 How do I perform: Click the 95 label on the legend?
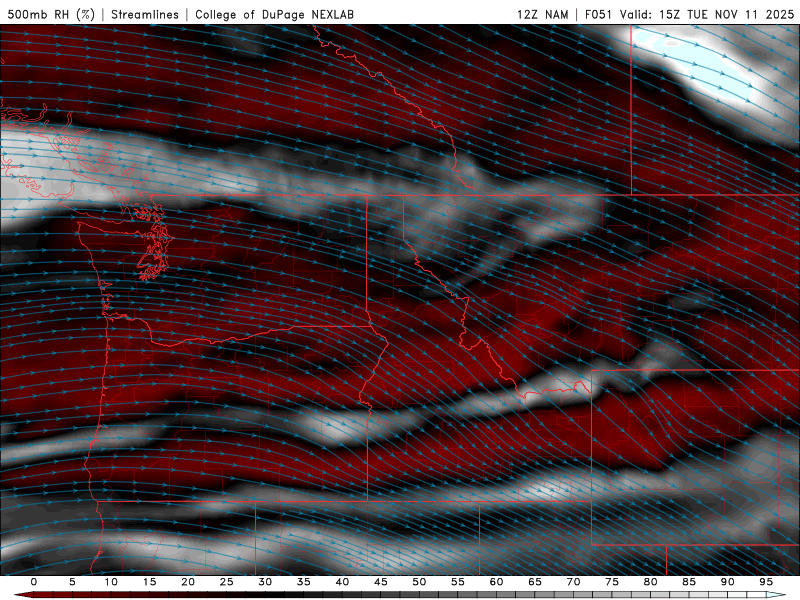[x=766, y=582]
